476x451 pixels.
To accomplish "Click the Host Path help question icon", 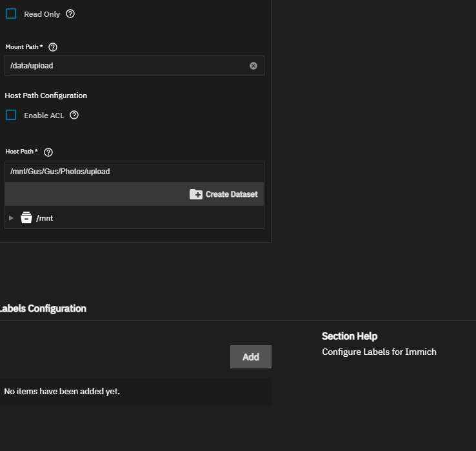I will tap(48, 152).
